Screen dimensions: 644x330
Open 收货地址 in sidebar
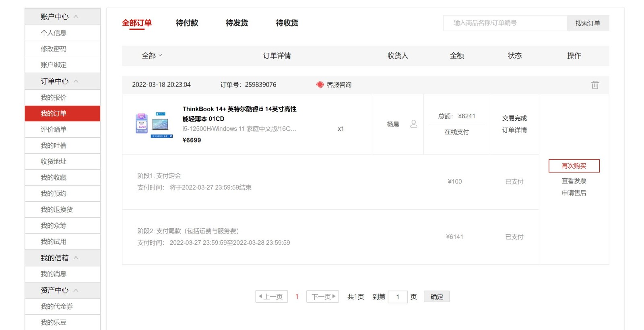(62, 161)
